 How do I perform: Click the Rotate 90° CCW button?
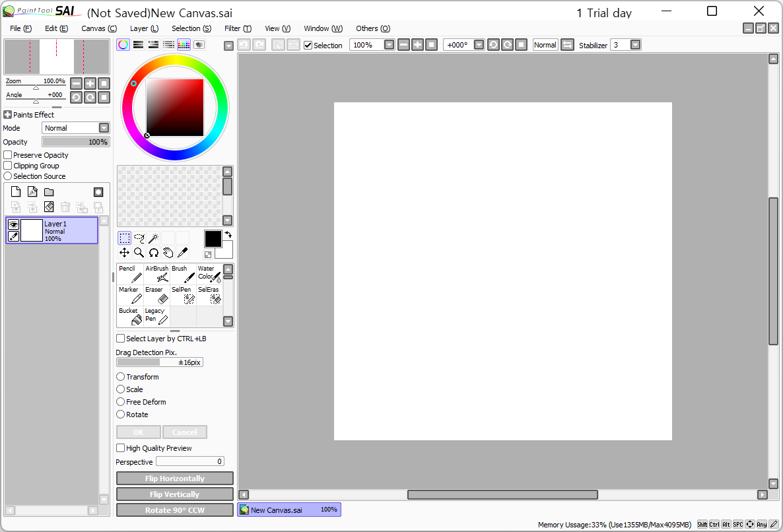click(174, 509)
